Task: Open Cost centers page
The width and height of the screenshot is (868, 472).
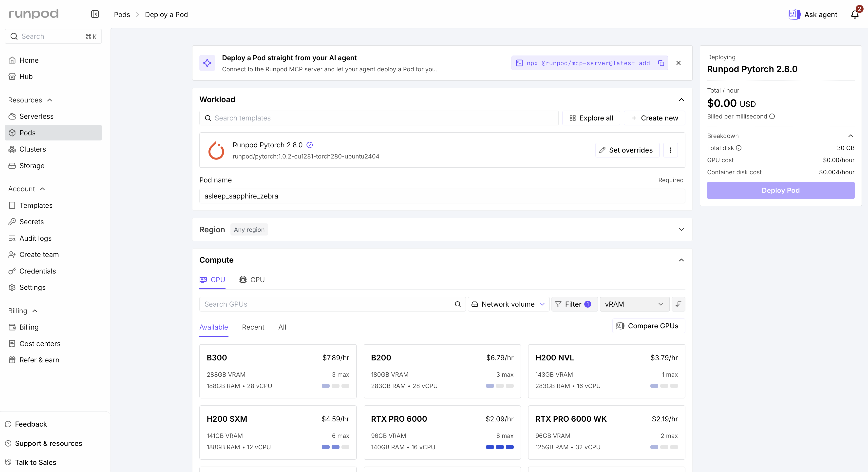Action: 53,344
